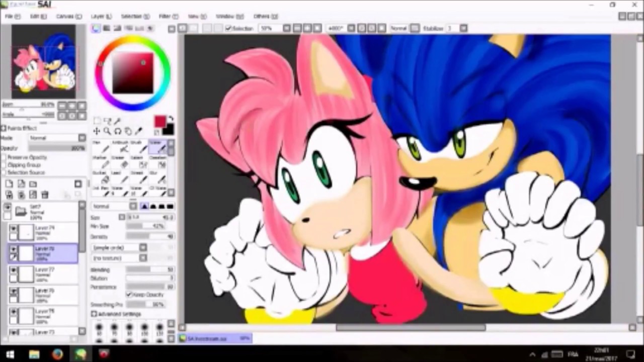This screenshot has width=644, height=362.
Task: Toggle Selection Source checkbox
Action: point(4,172)
